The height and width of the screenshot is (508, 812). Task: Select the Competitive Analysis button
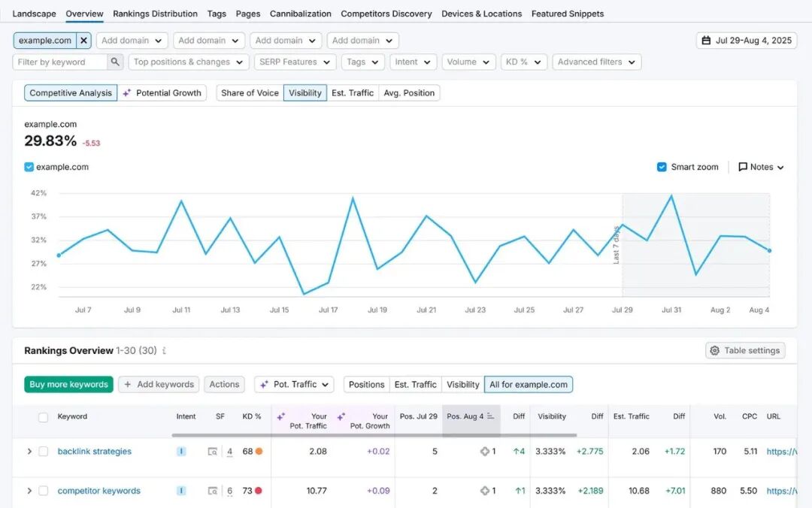pos(71,93)
